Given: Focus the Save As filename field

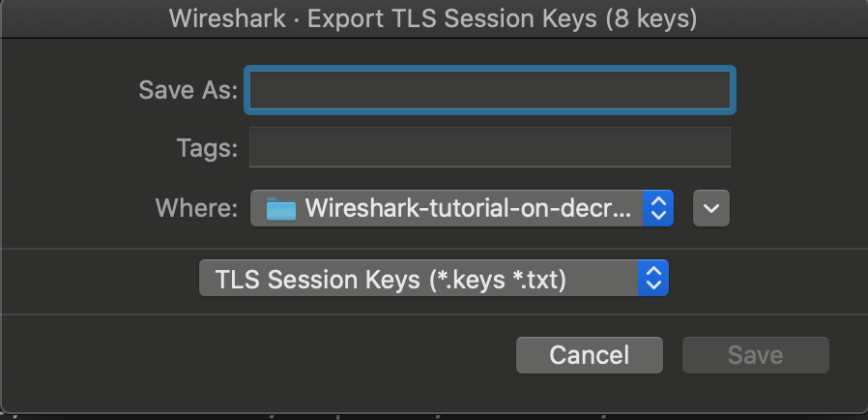Looking at the screenshot, I should 490,90.
